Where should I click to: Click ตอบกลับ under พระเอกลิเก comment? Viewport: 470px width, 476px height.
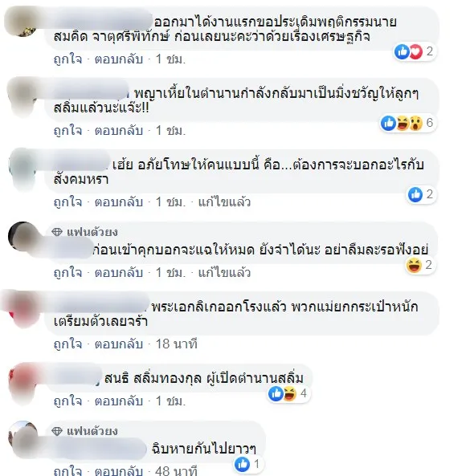(119, 344)
